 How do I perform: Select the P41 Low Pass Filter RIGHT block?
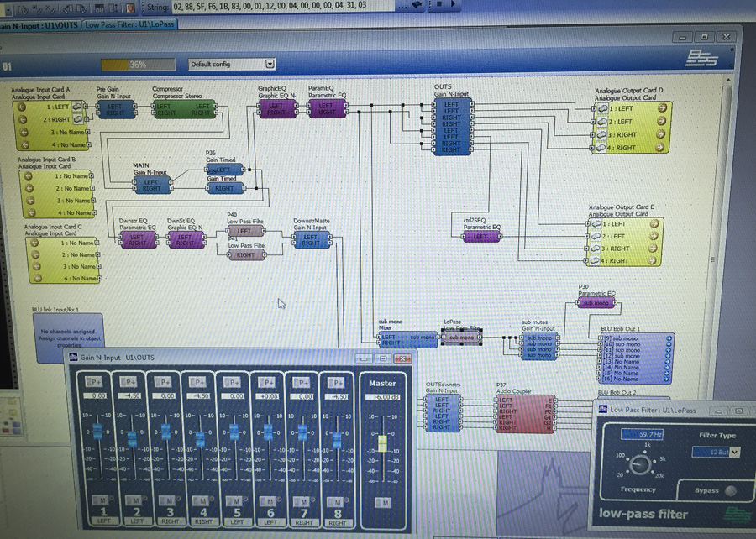245,254
